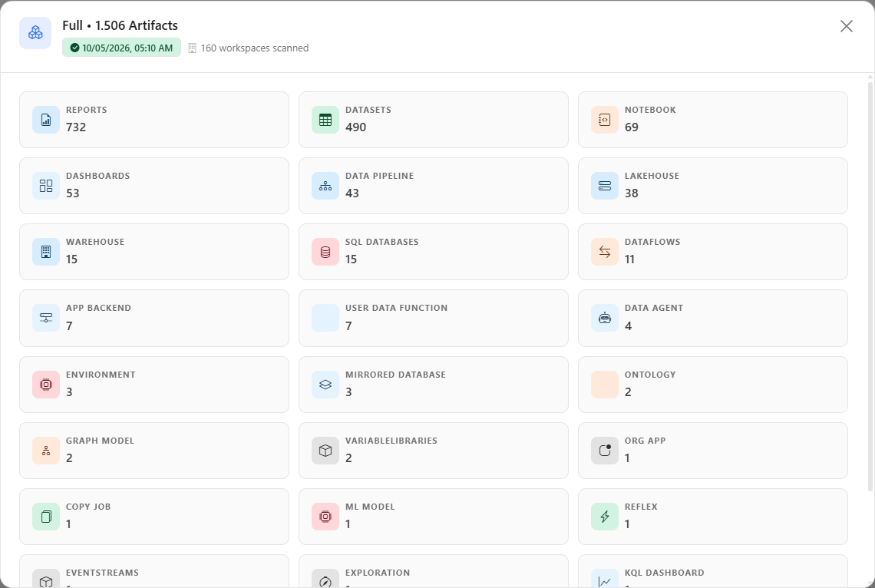Click the Lakehouse storage icon
Image resolution: width=875 pixels, height=588 pixels.
coord(605,186)
